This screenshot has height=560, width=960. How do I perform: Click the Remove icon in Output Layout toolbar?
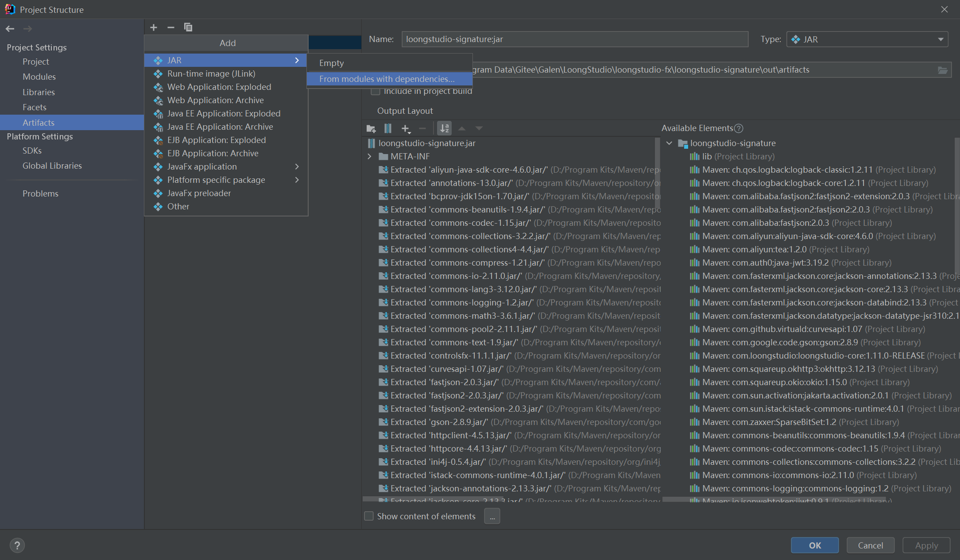point(422,128)
